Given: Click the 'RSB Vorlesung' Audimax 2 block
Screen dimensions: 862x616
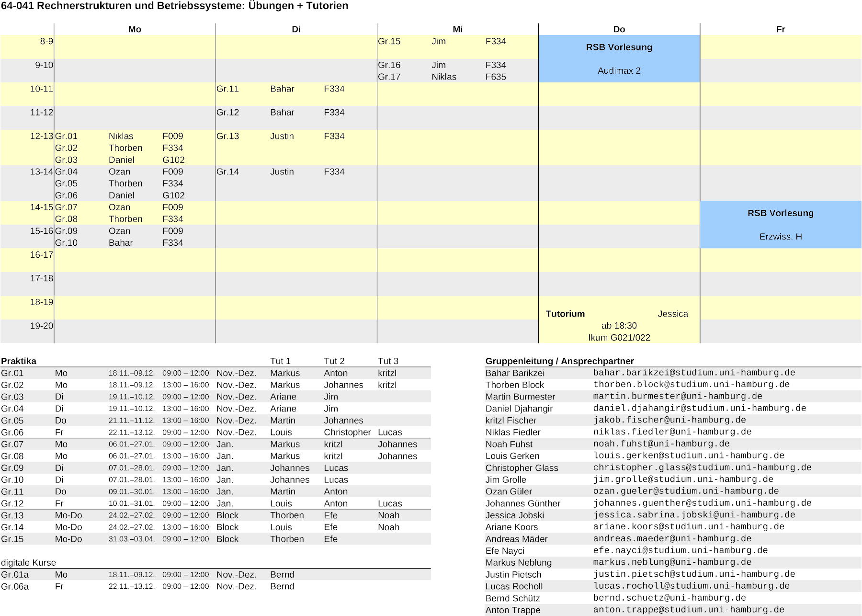Looking at the screenshot, I should point(619,58).
